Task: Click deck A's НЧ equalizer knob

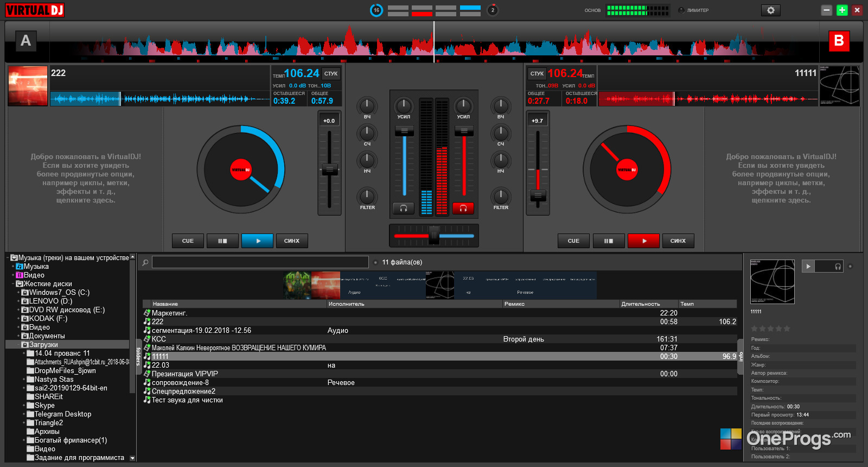Action: tap(367, 160)
